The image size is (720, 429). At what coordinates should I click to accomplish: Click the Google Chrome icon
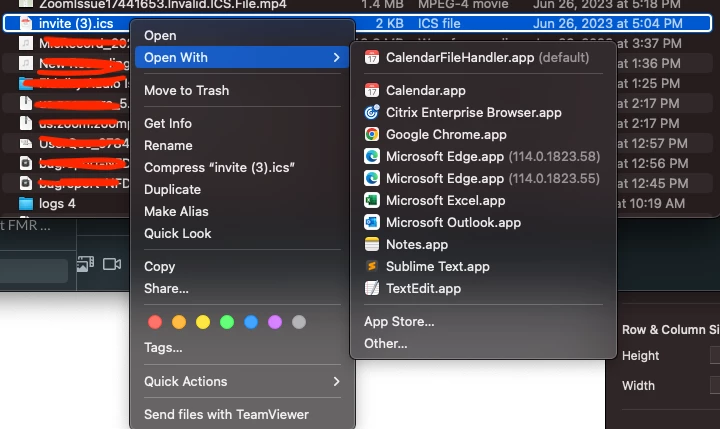[372, 135]
